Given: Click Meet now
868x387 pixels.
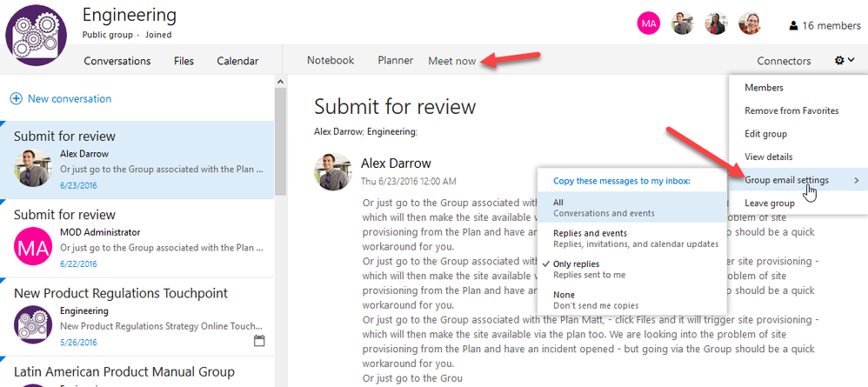Looking at the screenshot, I should pos(451,61).
